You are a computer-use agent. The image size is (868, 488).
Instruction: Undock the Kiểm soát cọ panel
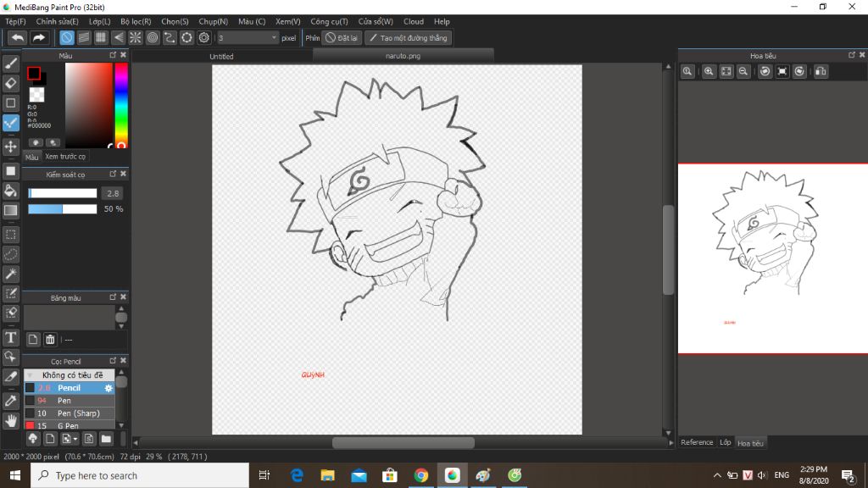click(113, 174)
